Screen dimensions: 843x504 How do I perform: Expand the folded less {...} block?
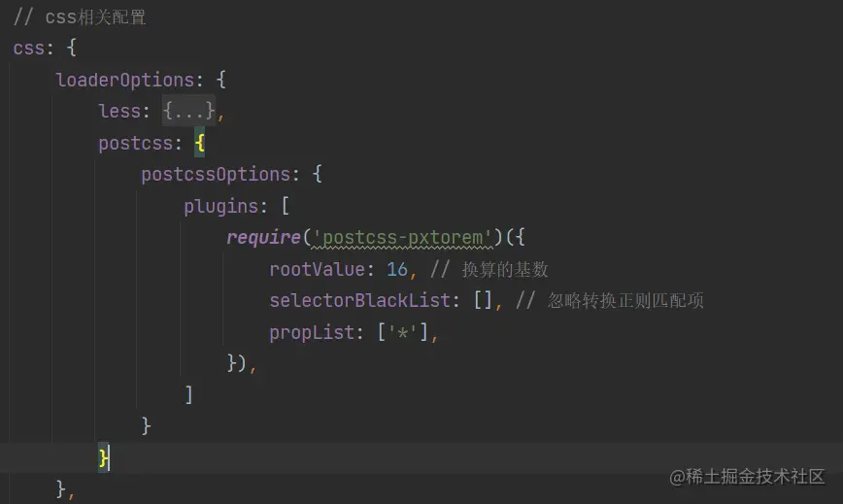pyautogui.click(x=188, y=112)
